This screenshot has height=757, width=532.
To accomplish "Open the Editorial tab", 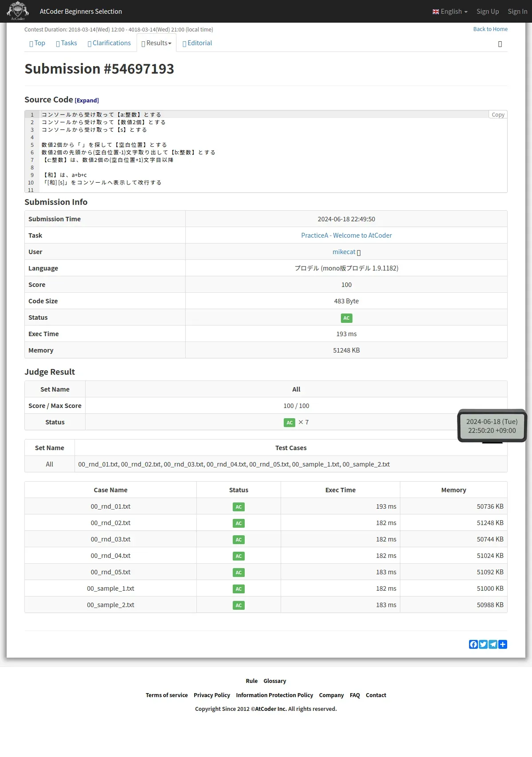I will (x=197, y=43).
